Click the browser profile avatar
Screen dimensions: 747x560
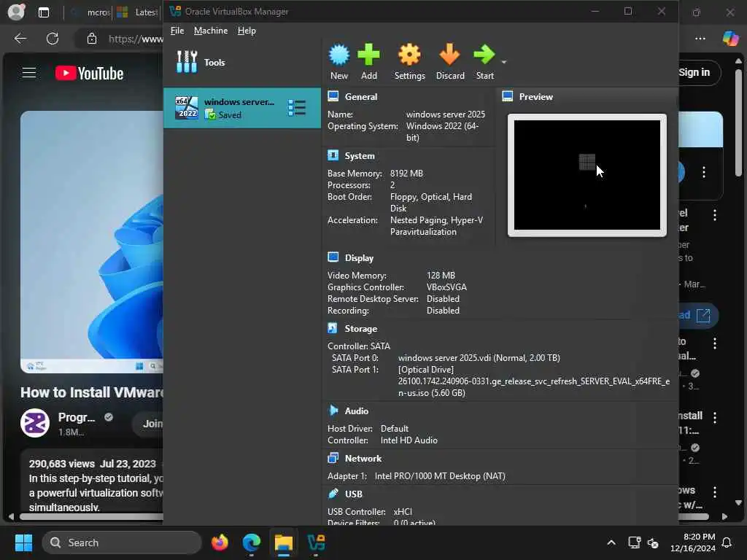[x=16, y=12]
